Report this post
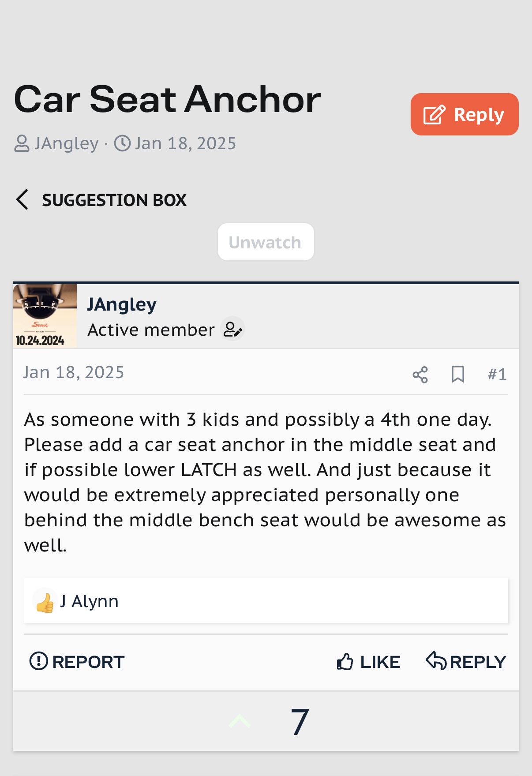Screen dimensions: 532x776 click(77, 662)
